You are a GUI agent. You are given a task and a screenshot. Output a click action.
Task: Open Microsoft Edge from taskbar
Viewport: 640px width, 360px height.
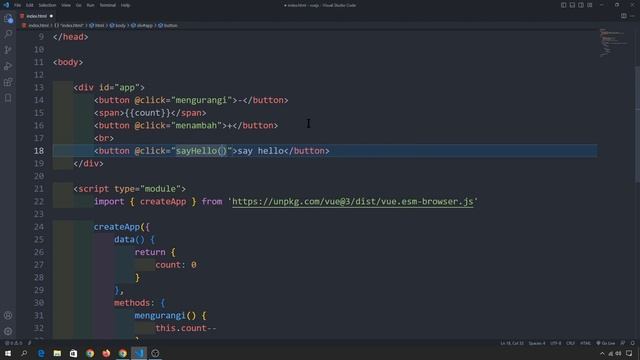click(x=41, y=353)
